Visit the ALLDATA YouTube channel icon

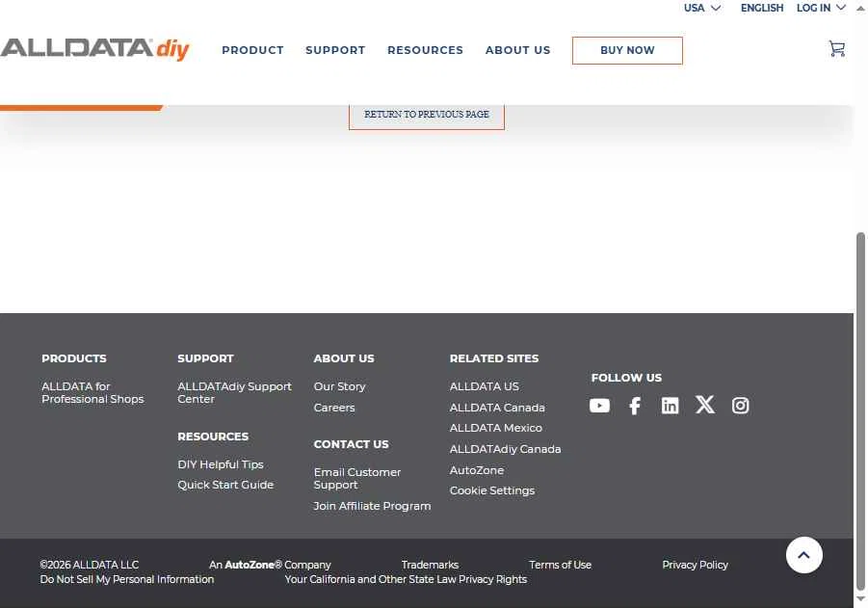[x=599, y=406]
